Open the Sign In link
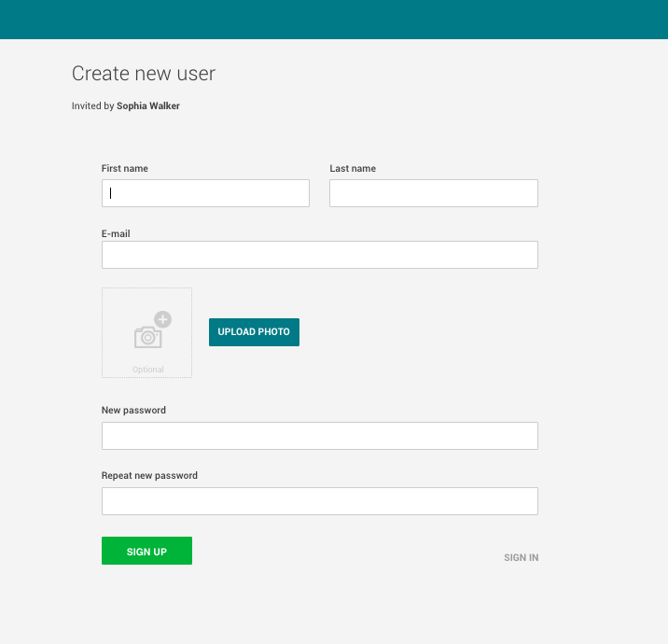Image resolution: width=668 pixels, height=644 pixels. [521, 557]
